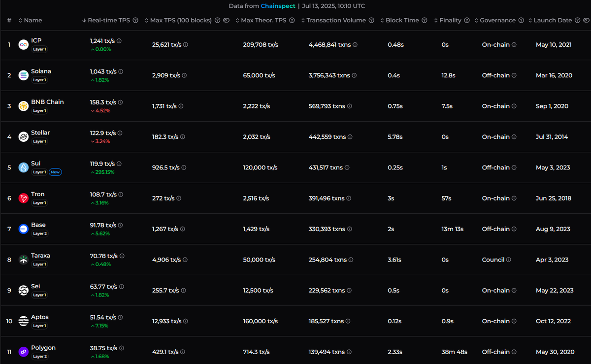This screenshot has width=591, height=364.
Task: Click info icon beside BNB Chain 1,731 tx/s
Action: coord(181,106)
